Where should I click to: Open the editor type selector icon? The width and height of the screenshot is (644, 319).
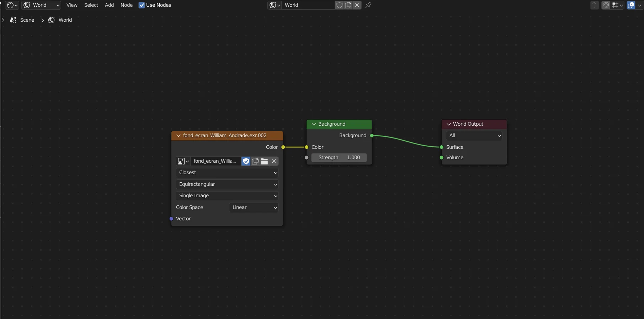[x=12, y=5]
